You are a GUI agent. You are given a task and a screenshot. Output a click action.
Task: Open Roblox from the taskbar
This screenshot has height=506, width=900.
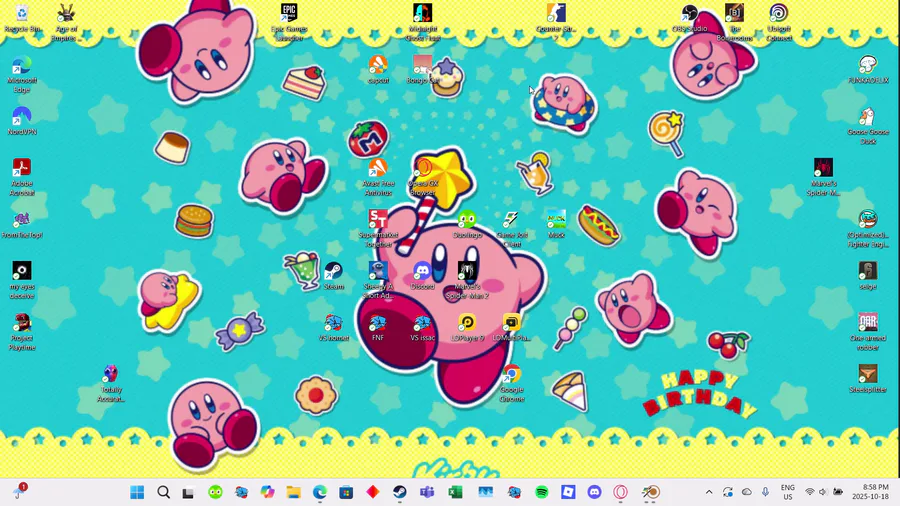568,492
